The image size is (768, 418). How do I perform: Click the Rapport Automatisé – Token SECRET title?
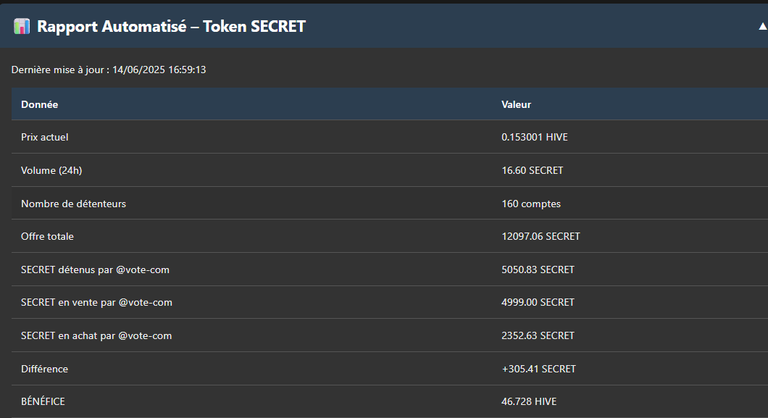[171, 26]
